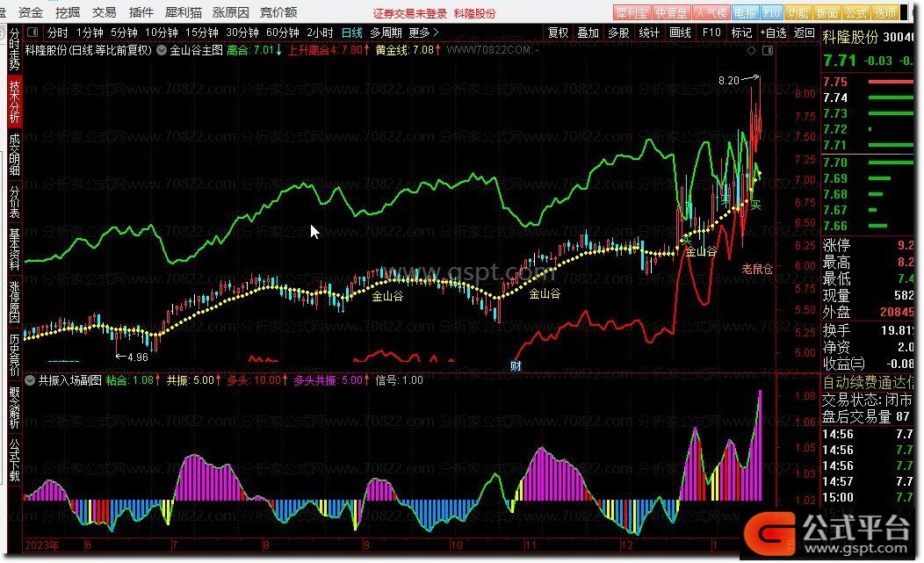
Task: Open the 分时走势 sidebar tab
Action: [14, 47]
